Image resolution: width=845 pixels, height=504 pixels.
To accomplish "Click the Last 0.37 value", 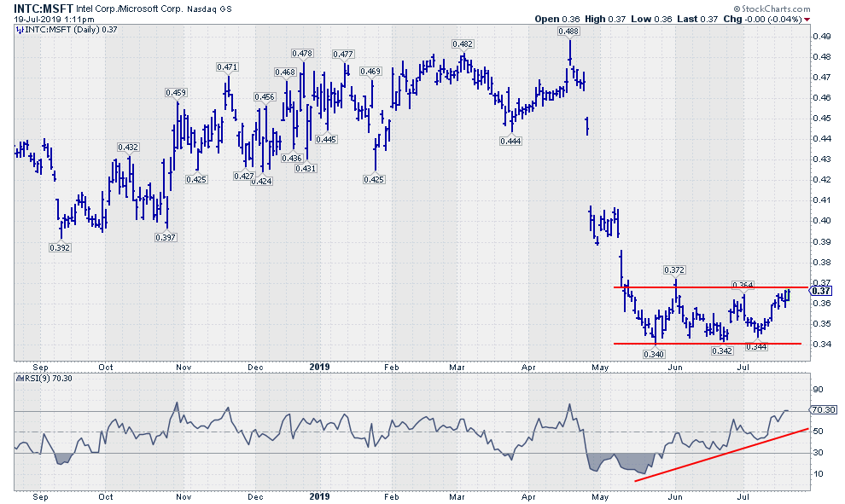I will (x=697, y=19).
